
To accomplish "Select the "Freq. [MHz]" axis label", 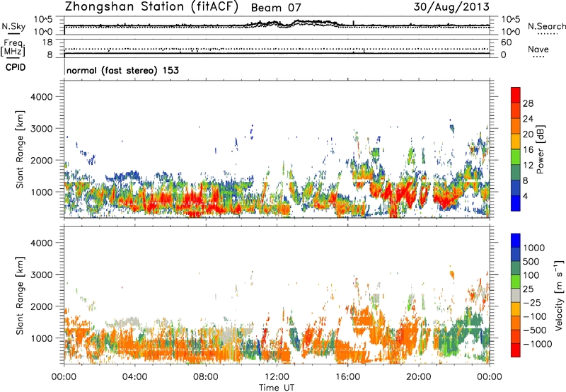I will [x=13, y=48].
